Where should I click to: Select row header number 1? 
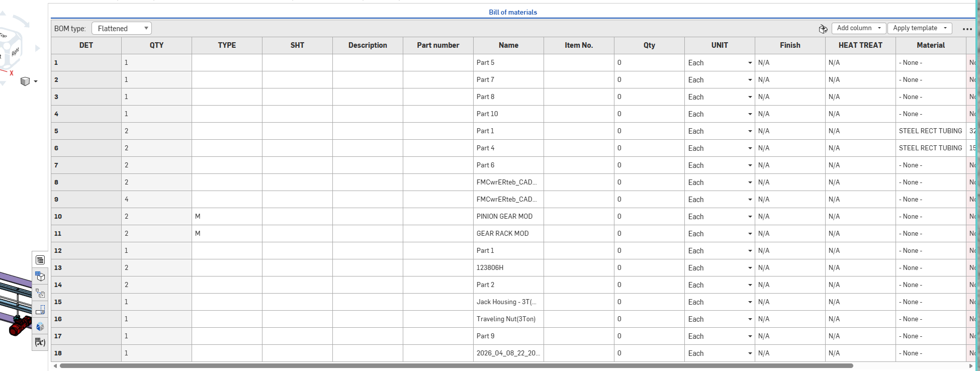pyautogui.click(x=86, y=63)
